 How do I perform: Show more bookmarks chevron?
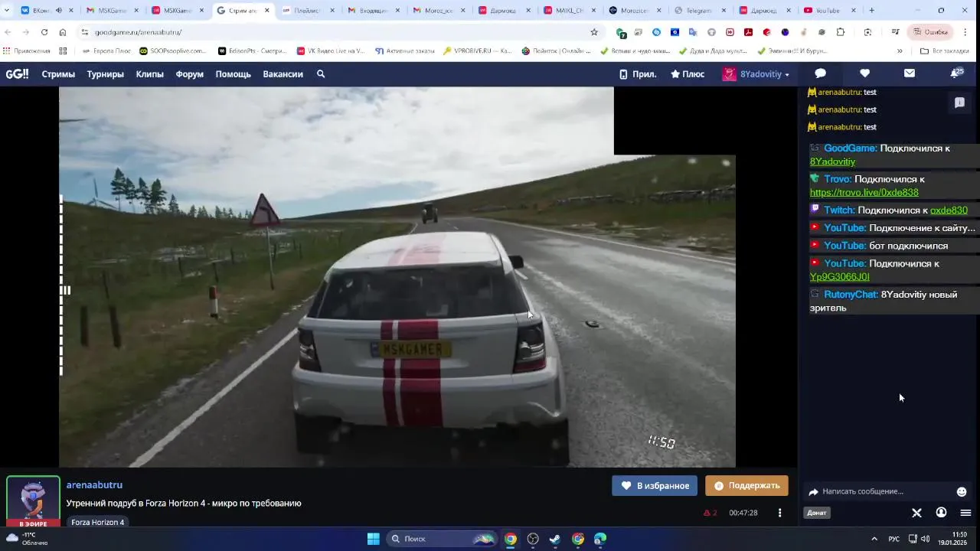coord(900,51)
